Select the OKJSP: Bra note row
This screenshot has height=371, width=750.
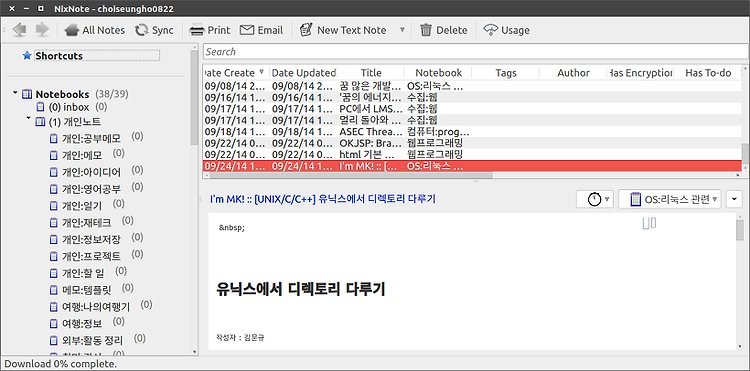[x=472, y=143]
